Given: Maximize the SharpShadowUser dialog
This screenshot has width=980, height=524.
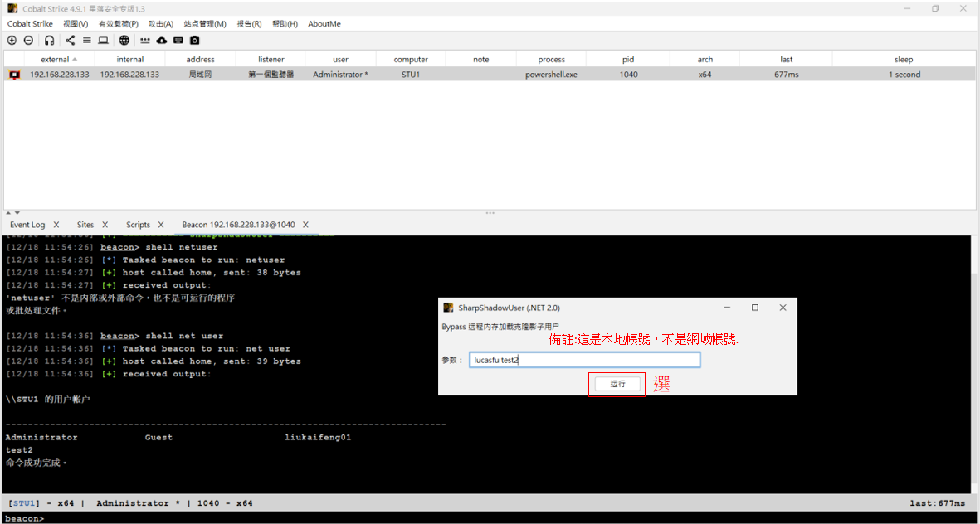Looking at the screenshot, I should [754, 308].
